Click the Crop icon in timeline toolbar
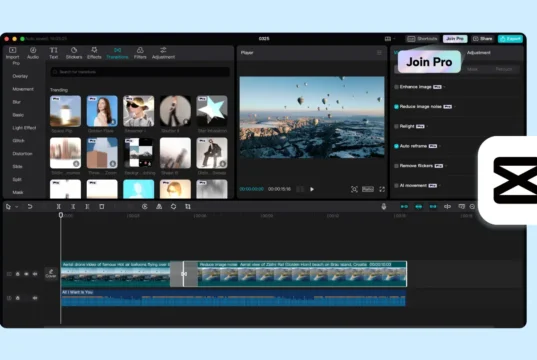The width and height of the screenshot is (537, 360). (188, 207)
